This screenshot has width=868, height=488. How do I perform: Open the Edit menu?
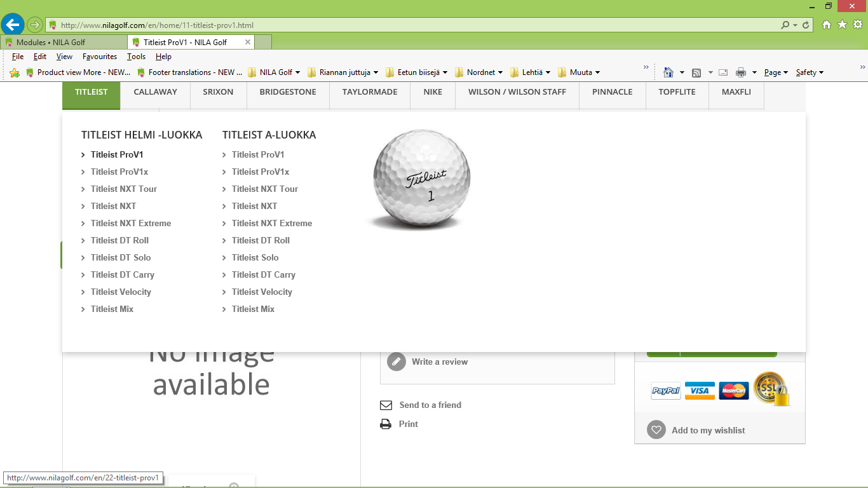[x=40, y=57]
